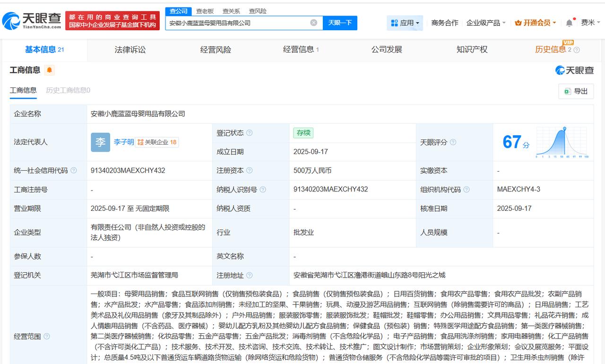
Task: Switch to the 查公司 search tab
Action: 178,11
